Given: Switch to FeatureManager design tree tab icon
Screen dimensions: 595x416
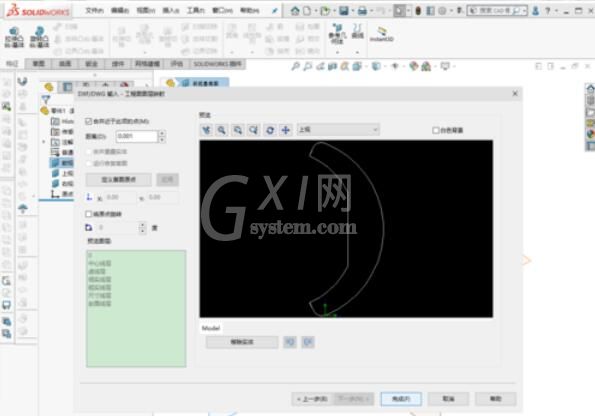Looking at the screenshot, I should 49,87.
